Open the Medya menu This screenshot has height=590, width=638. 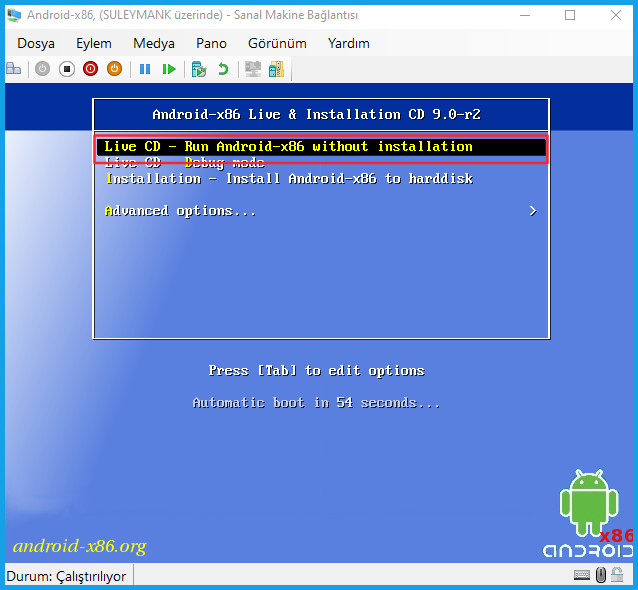click(154, 43)
